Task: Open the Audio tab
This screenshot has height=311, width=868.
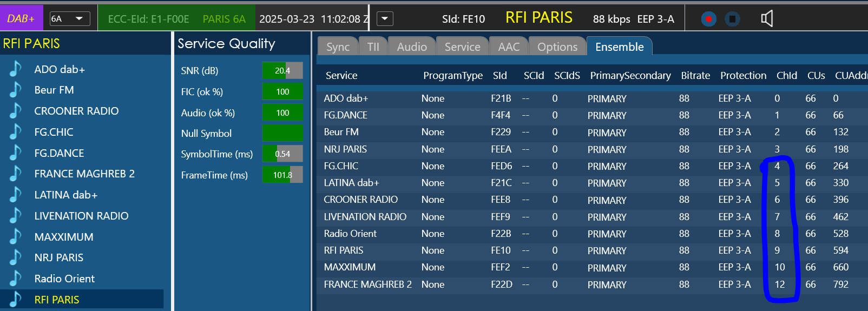Action: pos(412,47)
